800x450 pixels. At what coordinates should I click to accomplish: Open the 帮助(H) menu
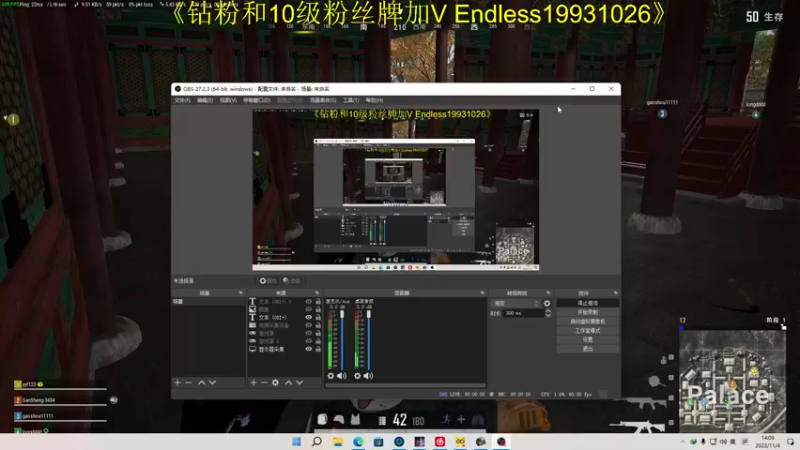pos(374,101)
